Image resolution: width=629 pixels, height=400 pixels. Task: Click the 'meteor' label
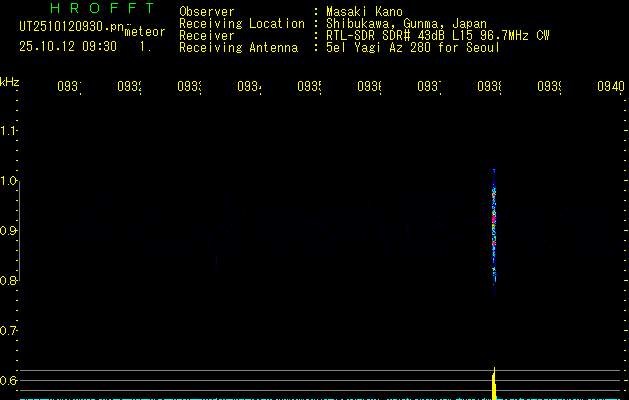144,32
